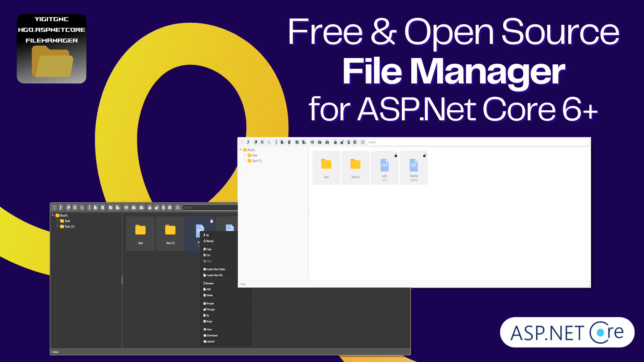
Task: Choose Reload from the context menu
Action: [x=208, y=241]
